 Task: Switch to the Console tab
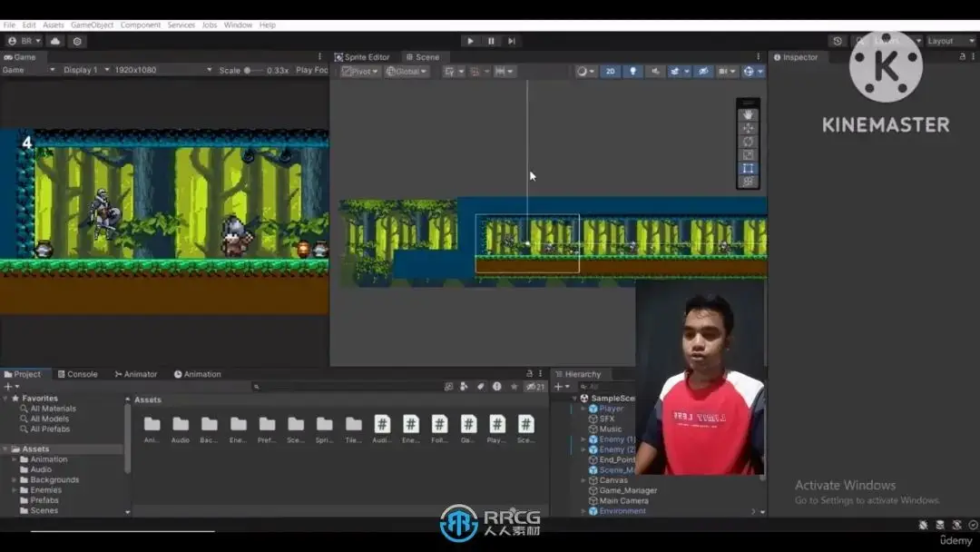(77, 374)
